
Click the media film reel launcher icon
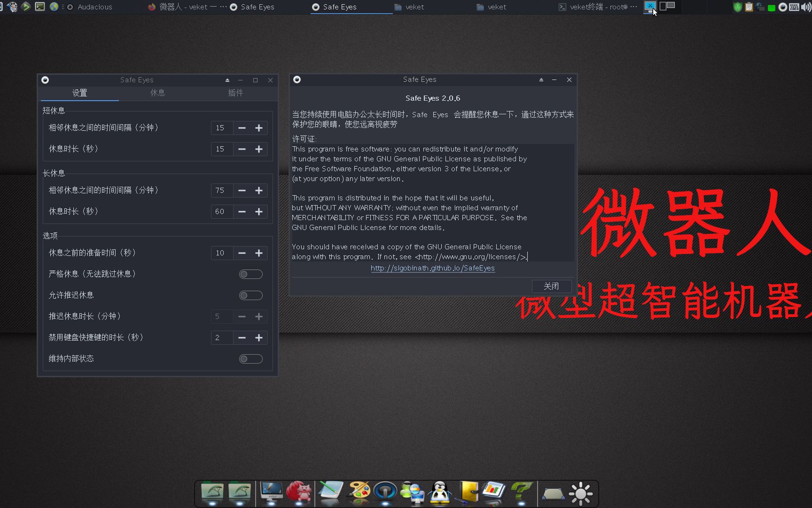coord(12,7)
